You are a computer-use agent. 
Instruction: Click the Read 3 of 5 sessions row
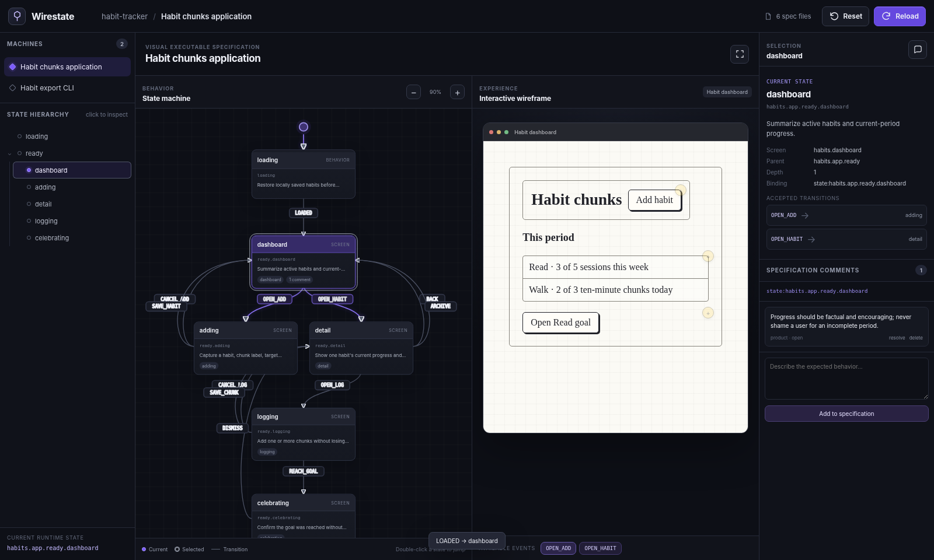[615, 267]
